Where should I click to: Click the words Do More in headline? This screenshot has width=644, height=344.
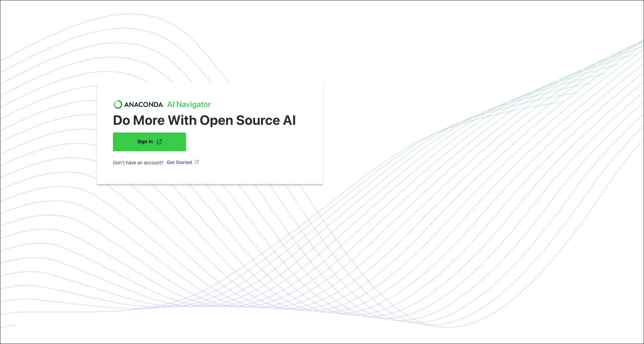pos(139,120)
